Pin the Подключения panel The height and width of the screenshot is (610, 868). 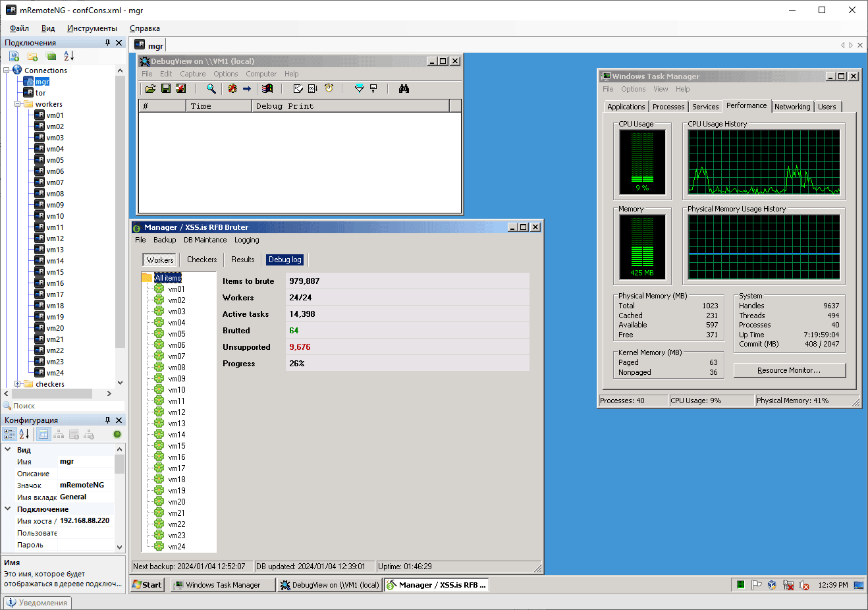(108, 43)
